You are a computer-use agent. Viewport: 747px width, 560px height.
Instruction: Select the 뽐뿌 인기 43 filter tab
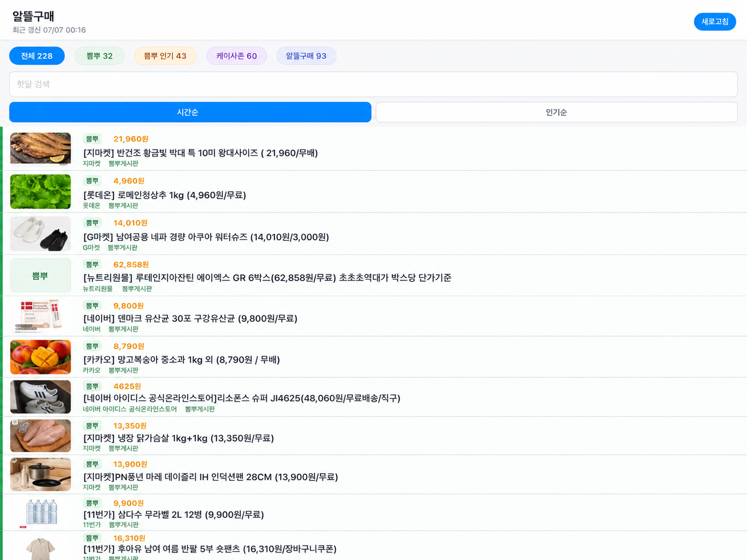point(165,56)
